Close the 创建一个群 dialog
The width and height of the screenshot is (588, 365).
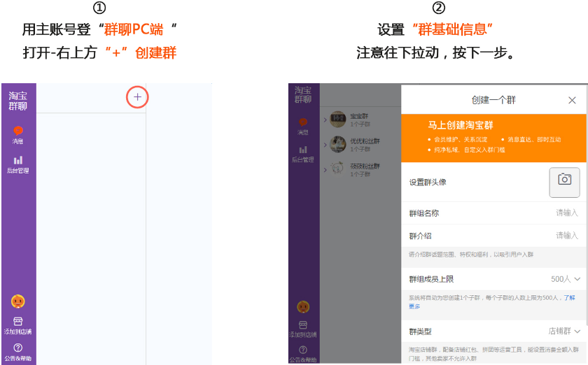pos(572,100)
